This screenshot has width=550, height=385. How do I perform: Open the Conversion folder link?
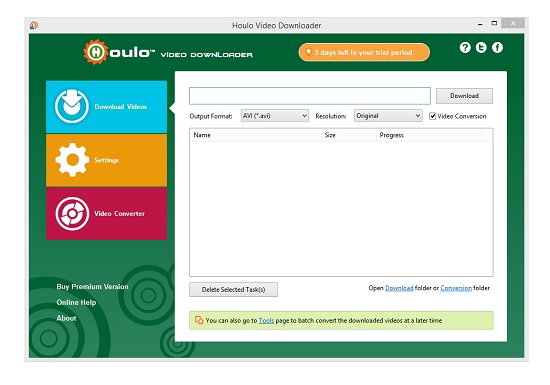tap(456, 288)
